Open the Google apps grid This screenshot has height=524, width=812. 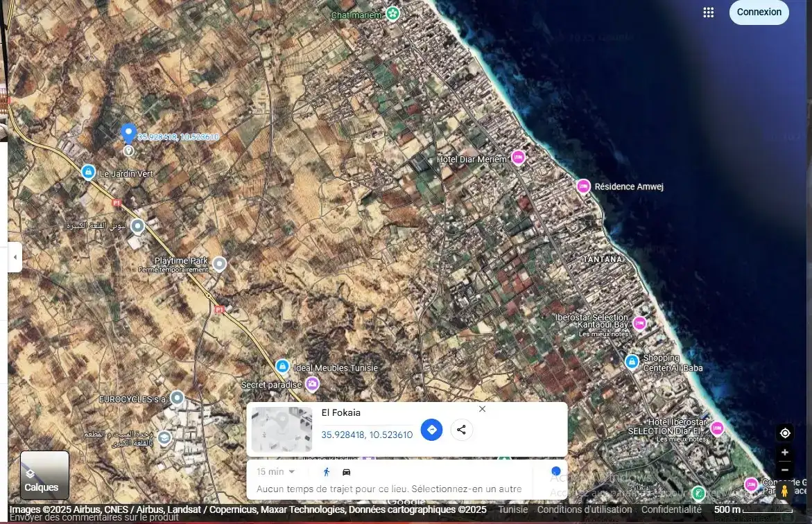coord(708,12)
